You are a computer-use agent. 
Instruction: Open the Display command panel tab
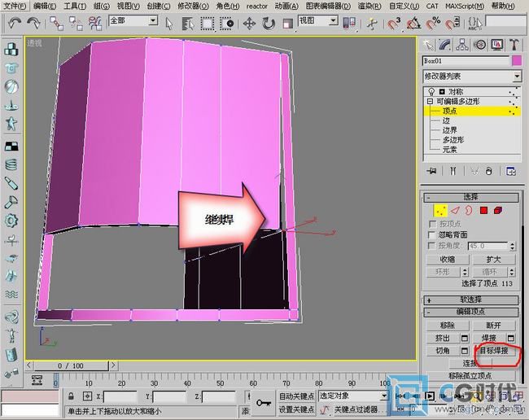click(497, 45)
